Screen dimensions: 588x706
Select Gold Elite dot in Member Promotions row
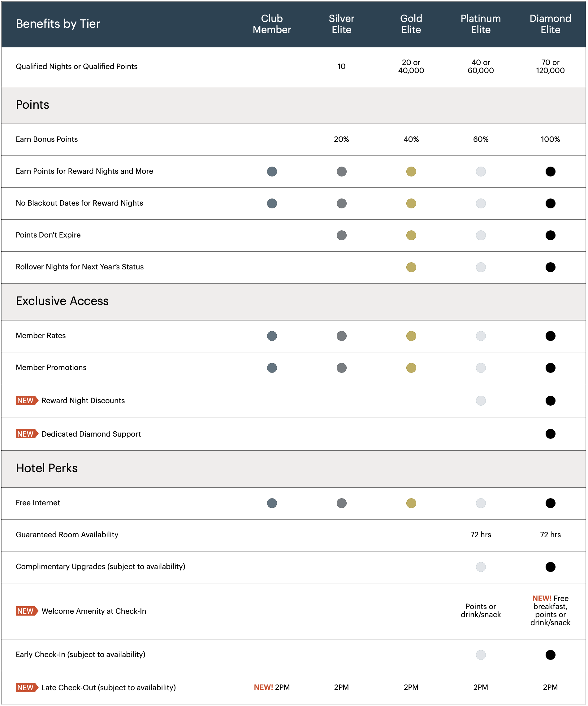(411, 368)
